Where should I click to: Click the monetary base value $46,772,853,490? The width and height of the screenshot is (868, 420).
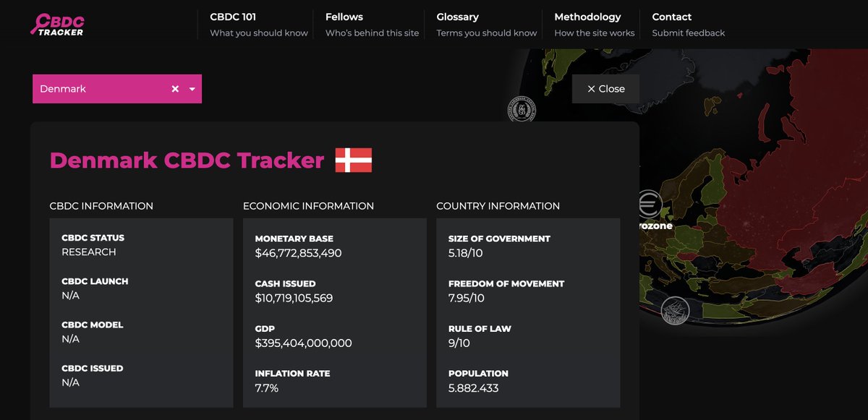click(298, 253)
